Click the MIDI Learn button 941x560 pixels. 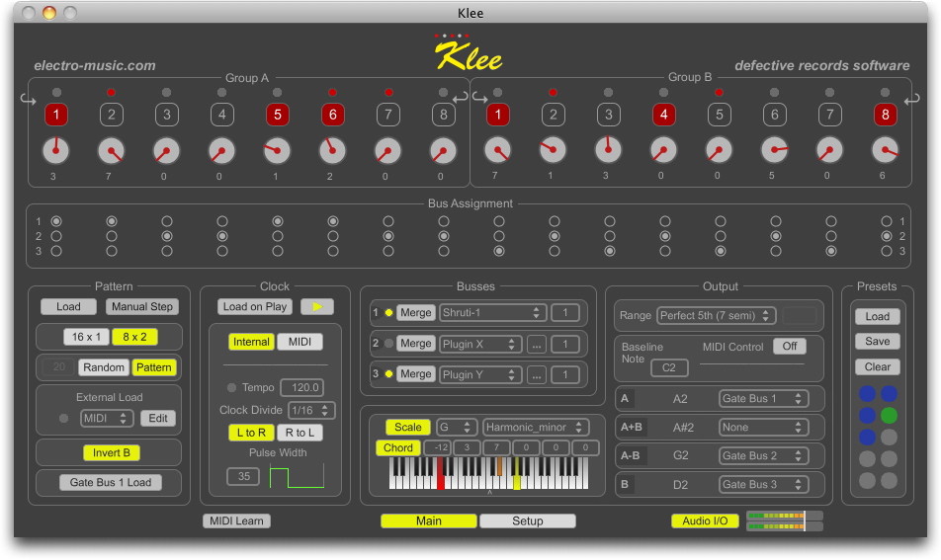coord(236,521)
